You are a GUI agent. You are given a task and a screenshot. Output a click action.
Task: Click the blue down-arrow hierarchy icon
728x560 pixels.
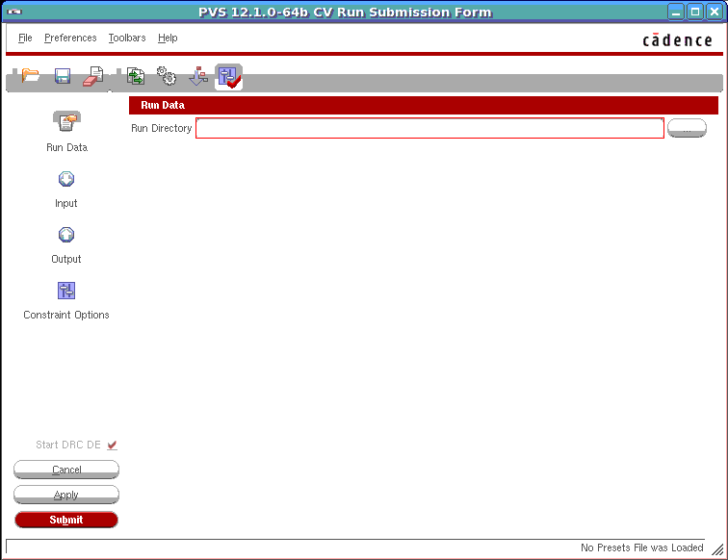click(198, 76)
